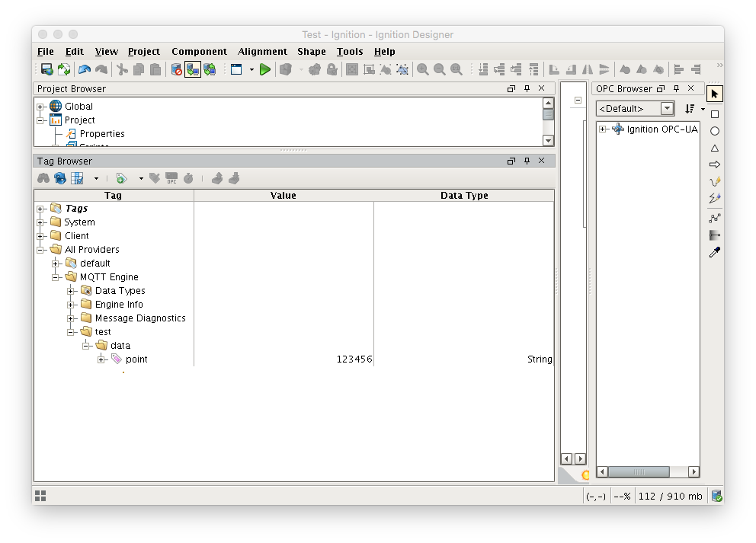Select the Rectangle shape tool

tap(715, 114)
